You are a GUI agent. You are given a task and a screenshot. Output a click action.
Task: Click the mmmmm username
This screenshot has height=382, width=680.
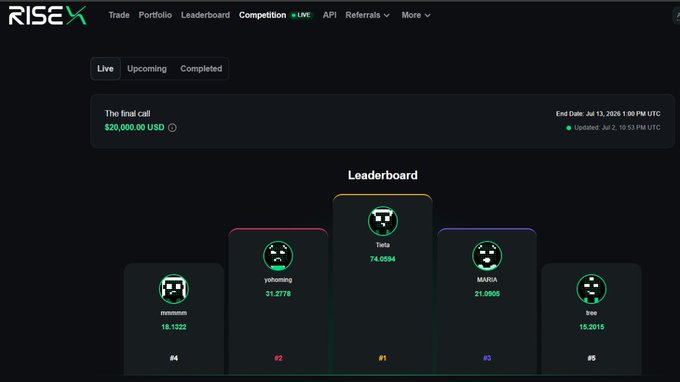coord(173,313)
